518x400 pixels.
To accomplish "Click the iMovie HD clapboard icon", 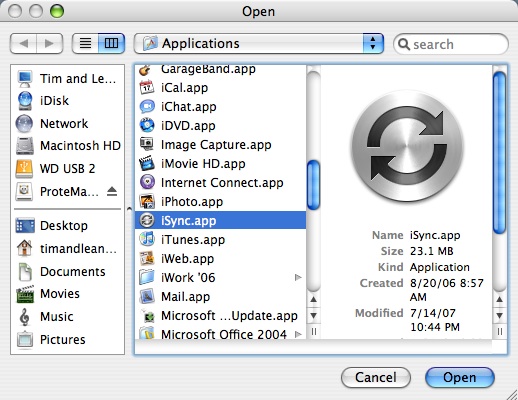I will point(146,164).
